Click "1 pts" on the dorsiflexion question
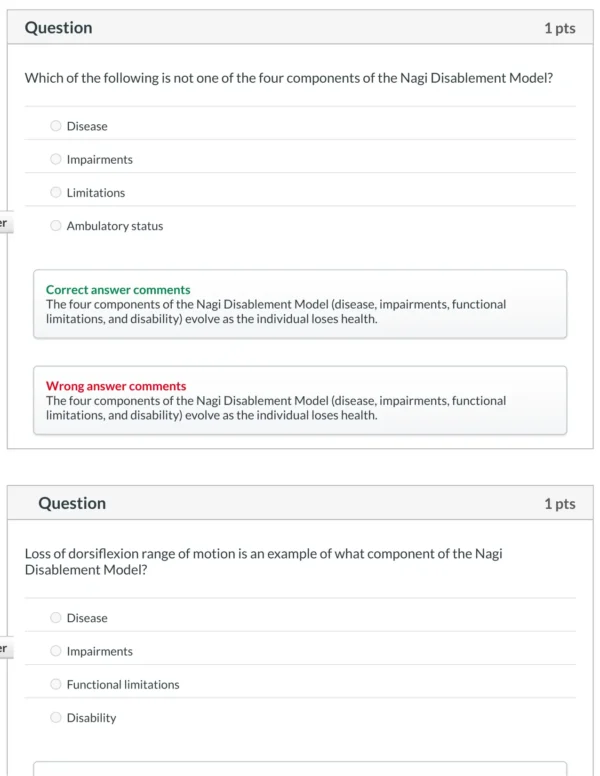Screen dimensions: 600x776 tap(559, 503)
